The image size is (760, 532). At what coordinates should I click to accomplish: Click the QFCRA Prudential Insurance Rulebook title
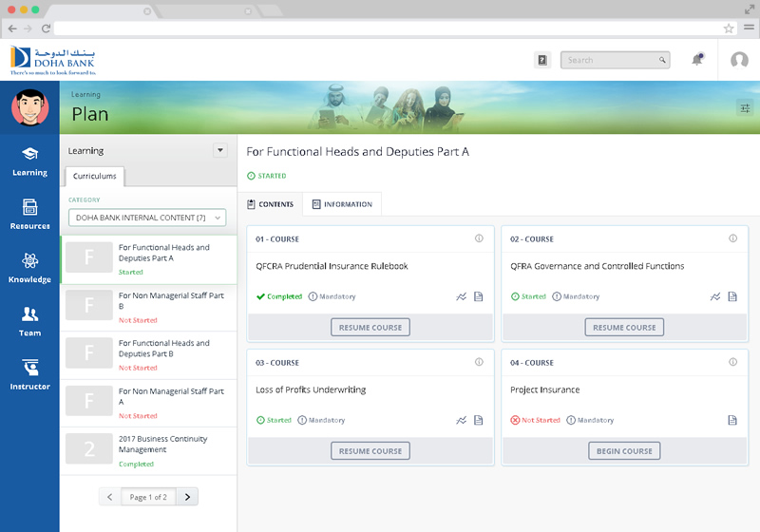coord(332,266)
